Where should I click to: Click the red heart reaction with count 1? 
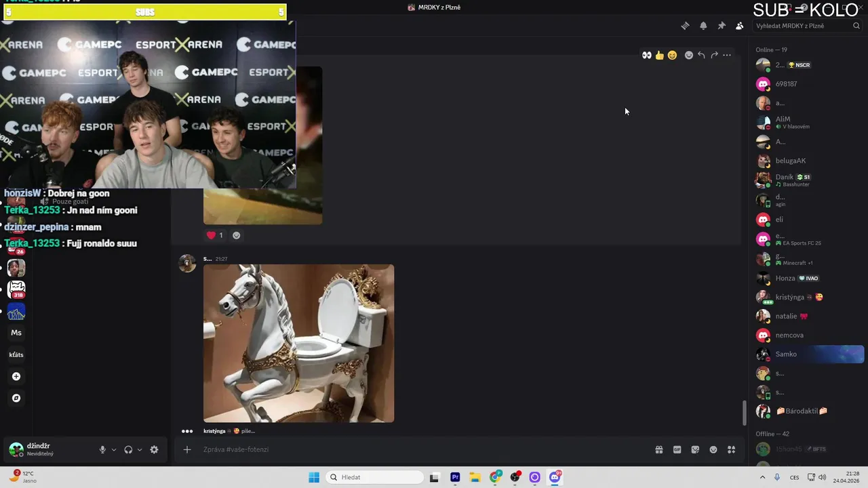[x=215, y=235]
